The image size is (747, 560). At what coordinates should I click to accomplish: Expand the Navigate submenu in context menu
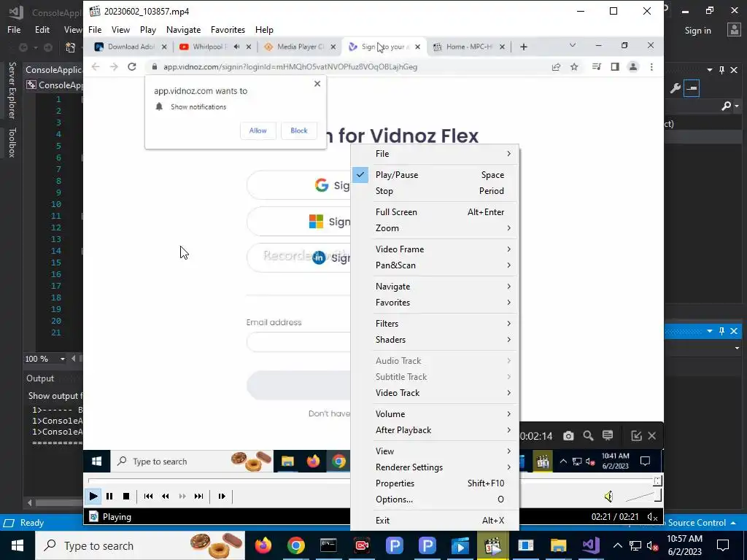(x=435, y=286)
